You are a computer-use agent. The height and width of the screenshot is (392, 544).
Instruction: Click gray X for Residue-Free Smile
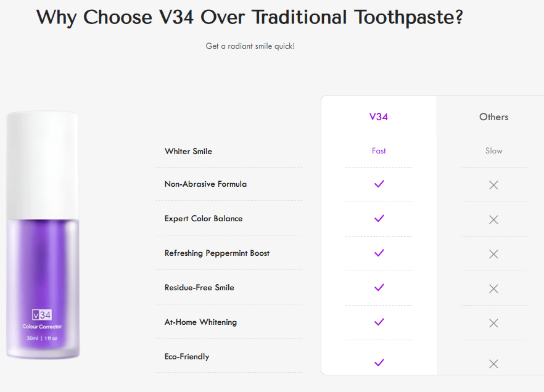(x=493, y=288)
